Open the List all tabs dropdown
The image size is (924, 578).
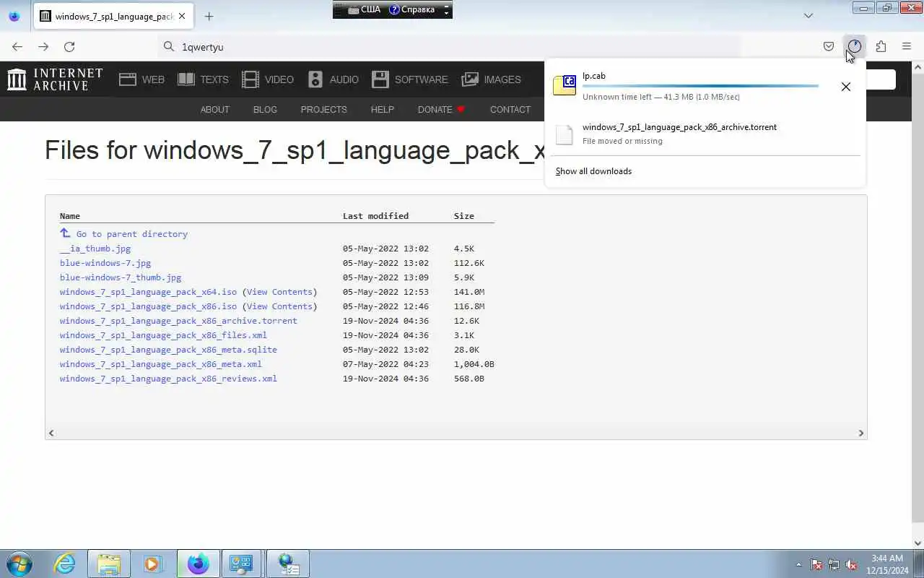point(808,16)
